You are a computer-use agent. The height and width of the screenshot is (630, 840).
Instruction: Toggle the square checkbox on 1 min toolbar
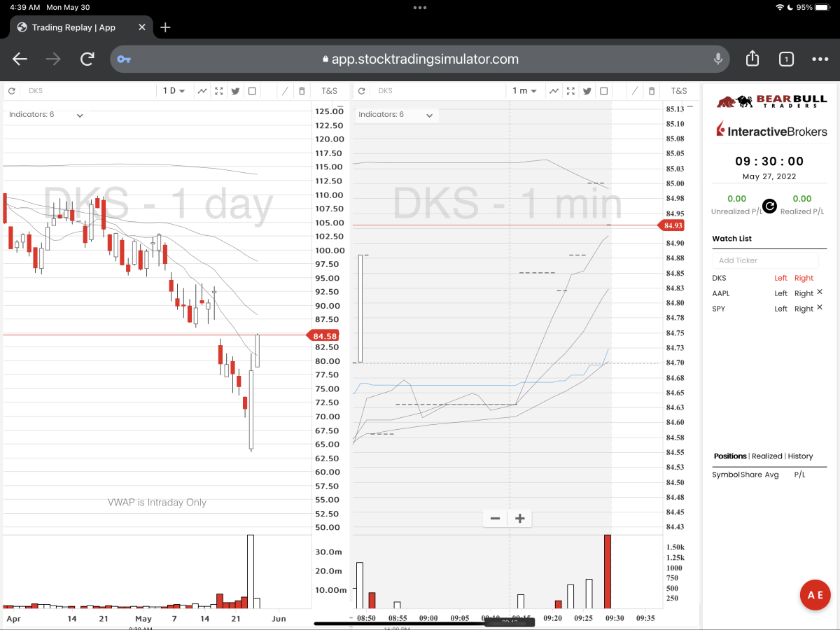(x=603, y=91)
